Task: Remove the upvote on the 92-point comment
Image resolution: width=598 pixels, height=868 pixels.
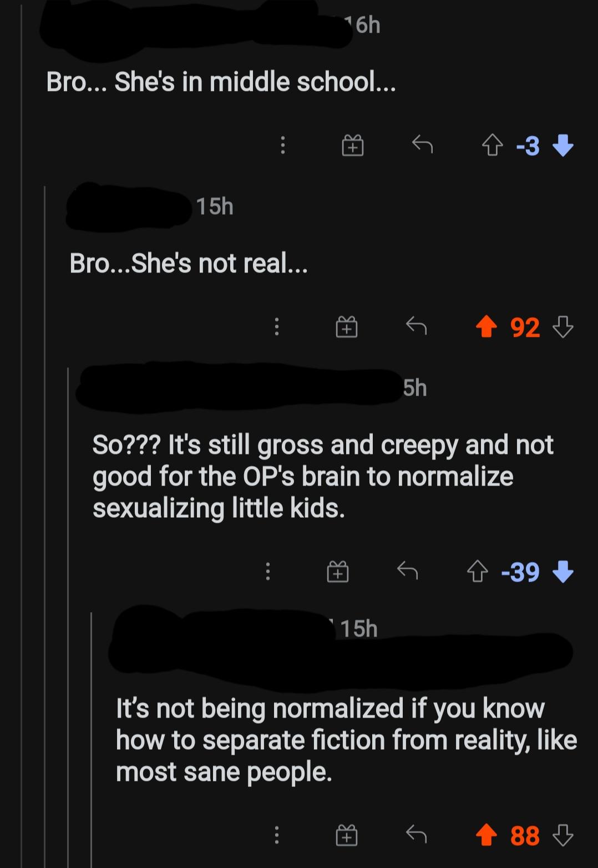Action: click(486, 327)
